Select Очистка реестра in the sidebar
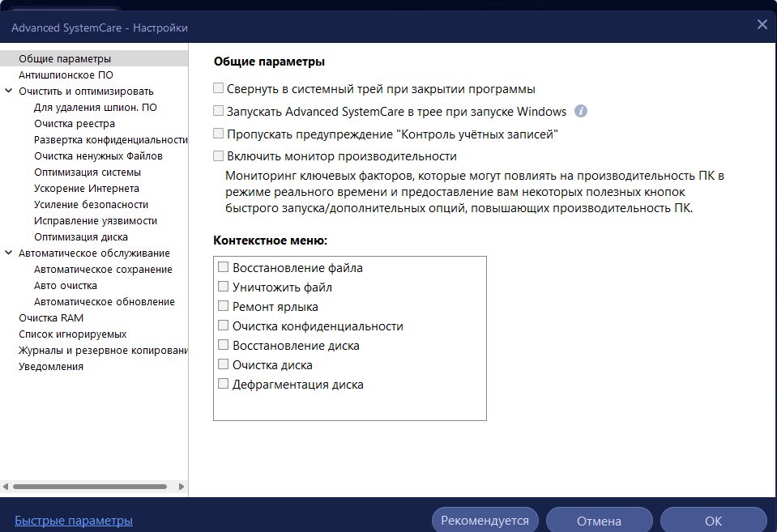777x532 pixels. pyautogui.click(x=75, y=123)
